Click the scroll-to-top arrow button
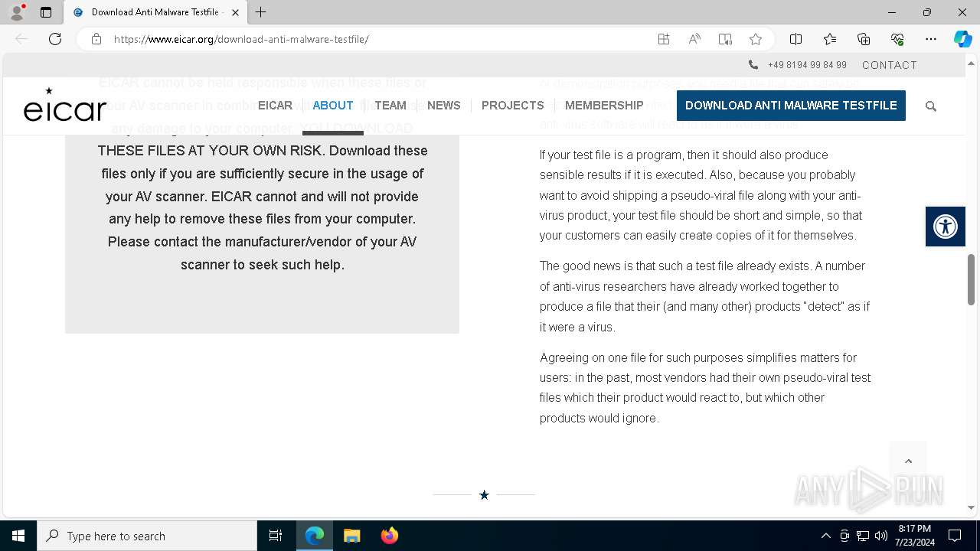The width and height of the screenshot is (980, 551). point(909,461)
